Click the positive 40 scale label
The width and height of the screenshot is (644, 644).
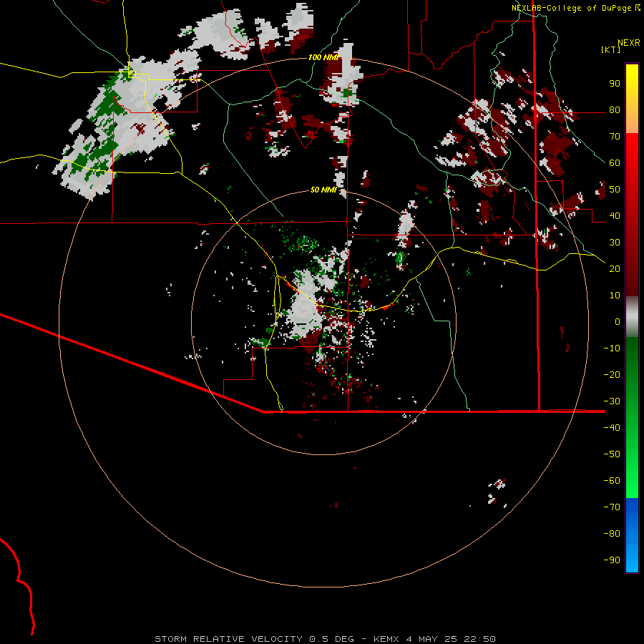click(615, 216)
